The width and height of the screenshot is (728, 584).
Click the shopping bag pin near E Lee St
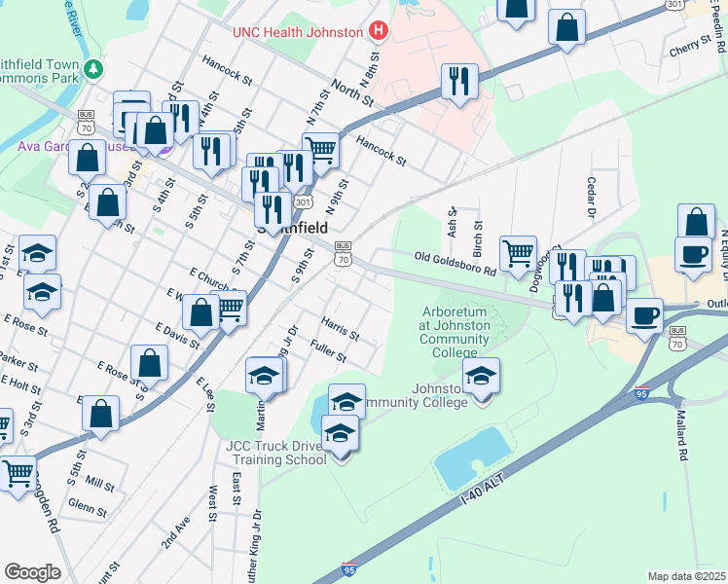click(x=150, y=364)
